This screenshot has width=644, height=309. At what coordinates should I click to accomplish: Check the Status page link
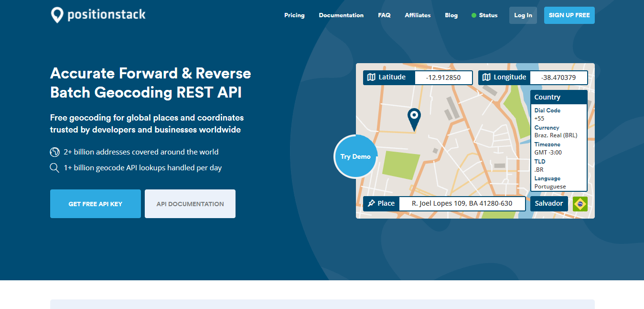tap(488, 15)
